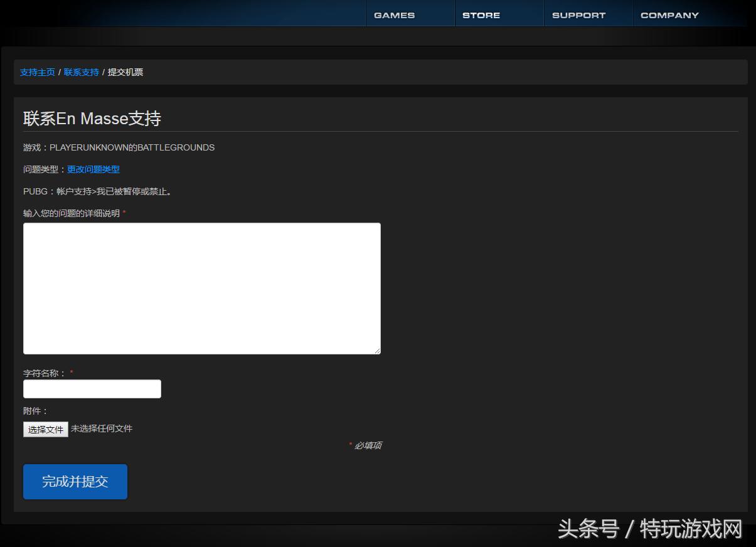
Task: Open the GAMES menu in the top navigation
Action: coord(394,14)
